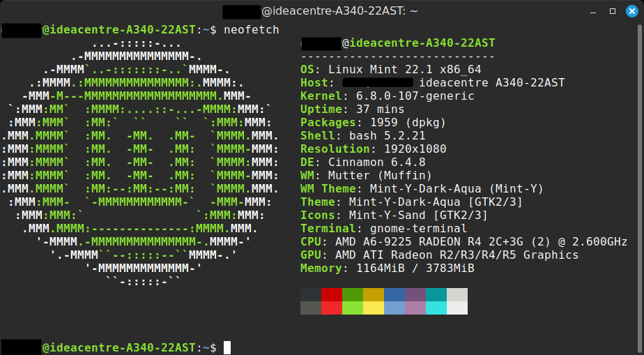
Task: Click the 'Host' line with ideacentre A340-22AST
Action: point(433,82)
